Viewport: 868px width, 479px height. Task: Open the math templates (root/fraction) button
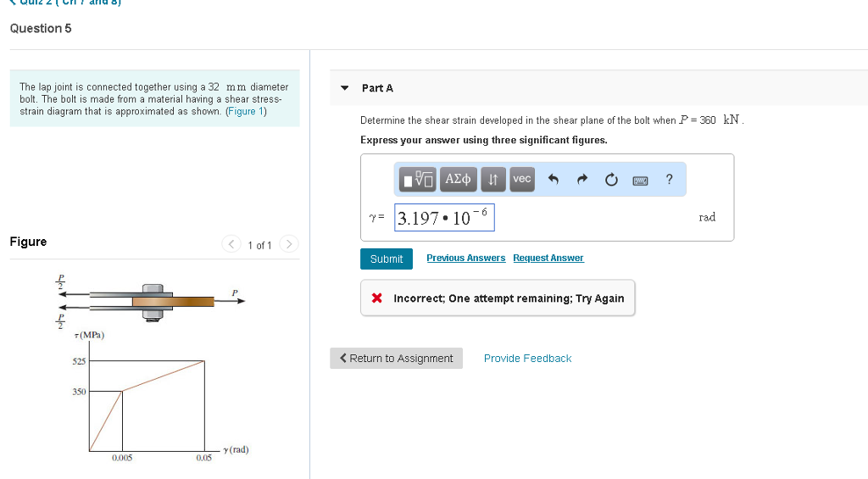(x=419, y=179)
